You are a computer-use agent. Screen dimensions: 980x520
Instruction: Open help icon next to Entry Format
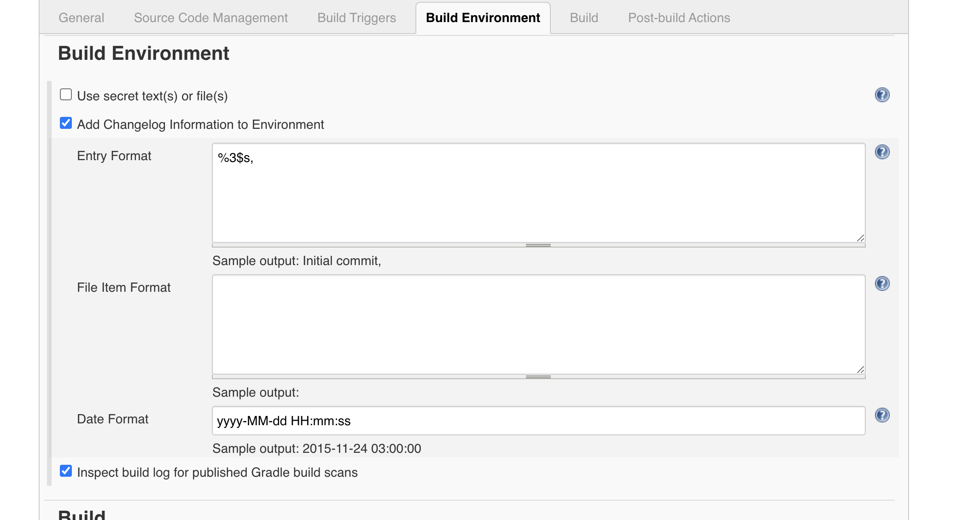click(882, 152)
